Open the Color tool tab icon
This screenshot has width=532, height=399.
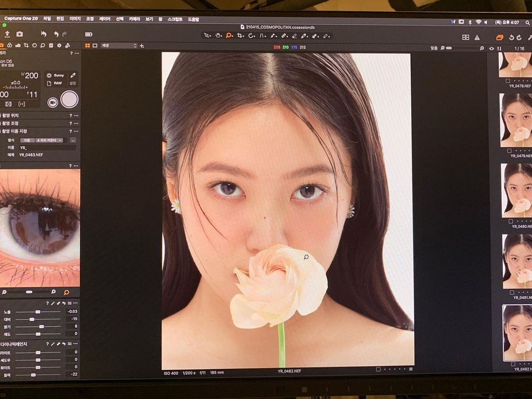[10, 45]
